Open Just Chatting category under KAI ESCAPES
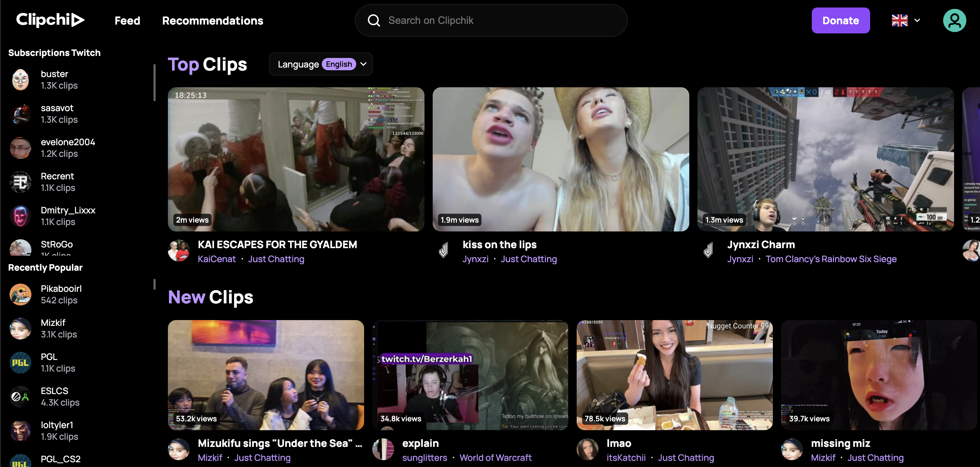980x467 pixels. [276, 259]
